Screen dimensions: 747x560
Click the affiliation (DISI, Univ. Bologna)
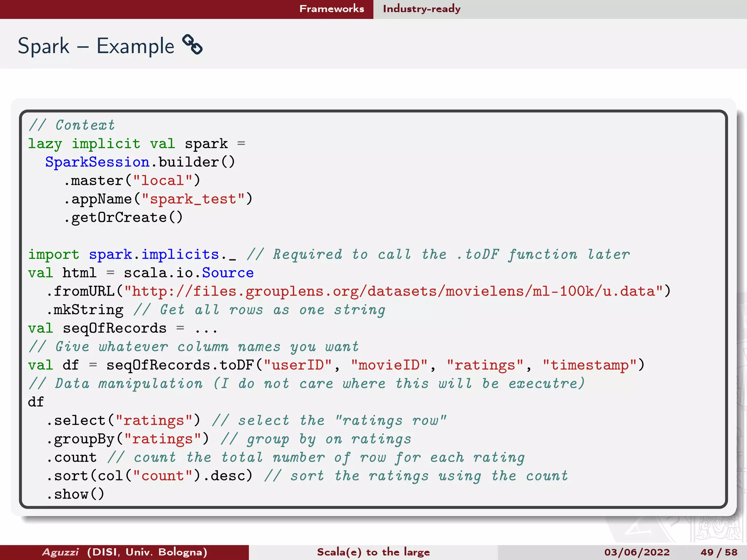[147, 552]
